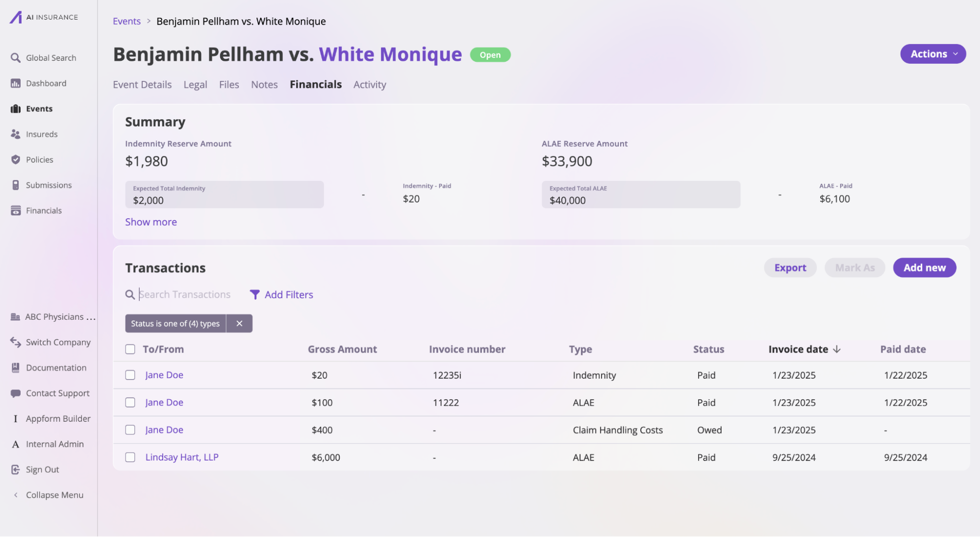Click the Add Filters funnel icon

click(254, 295)
